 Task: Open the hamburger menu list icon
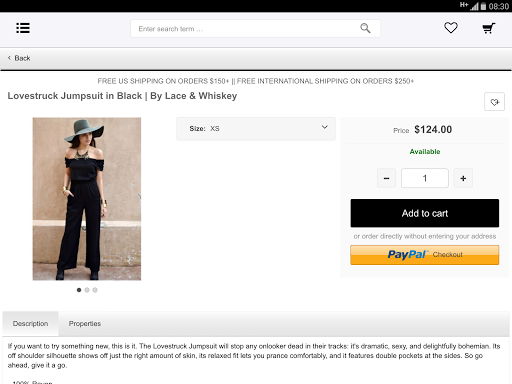pos(23,28)
